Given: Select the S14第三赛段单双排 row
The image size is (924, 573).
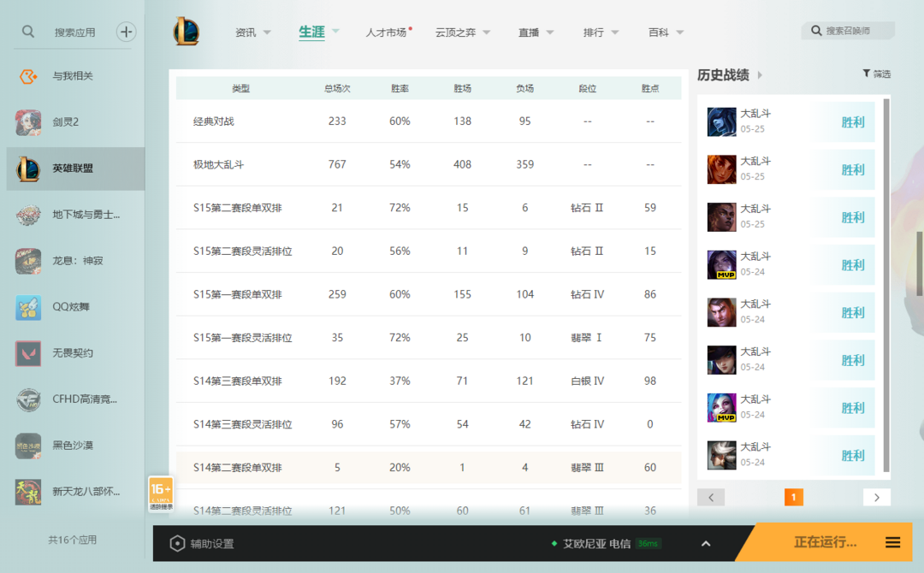Looking at the screenshot, I should tap(429, 381).
